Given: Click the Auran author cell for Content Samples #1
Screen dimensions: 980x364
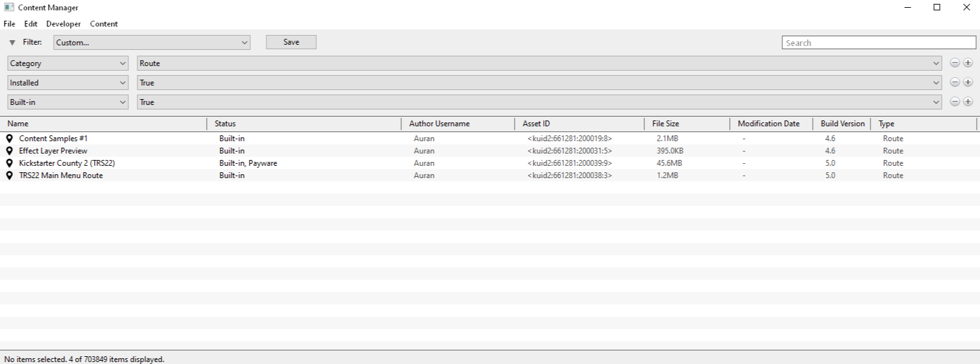Looking at the screenshot, I should click(424, 139).
